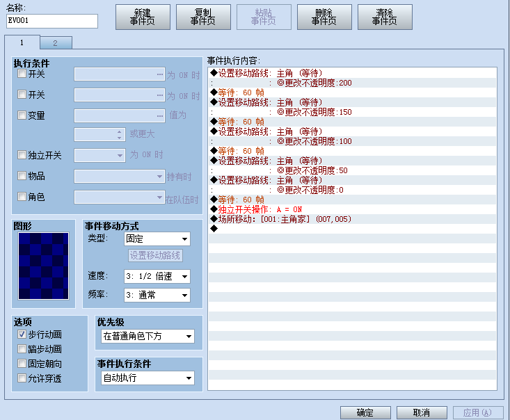Toggle the 变量 condition checkbox

pyautogui.click(x=22, y=115)
